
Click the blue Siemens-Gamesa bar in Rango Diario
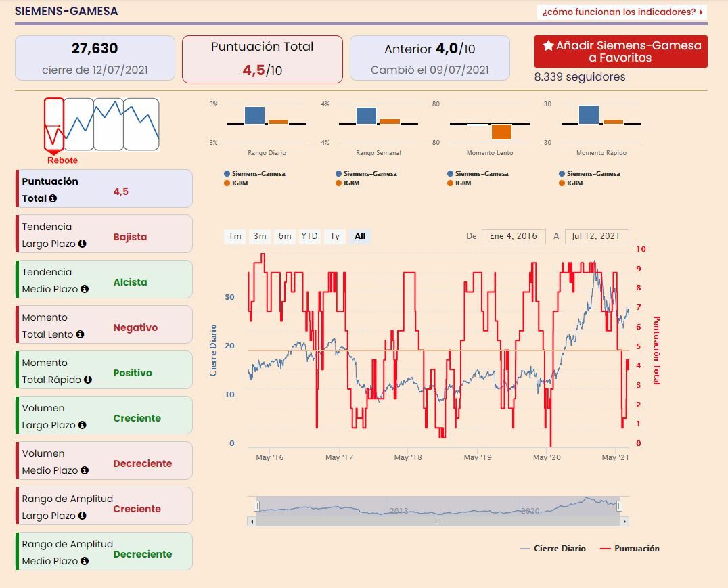254,115
